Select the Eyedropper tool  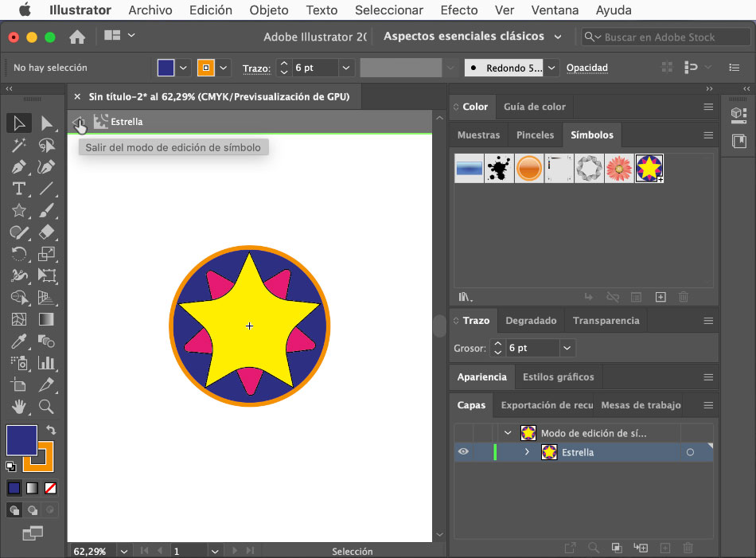tap(19, 341)
